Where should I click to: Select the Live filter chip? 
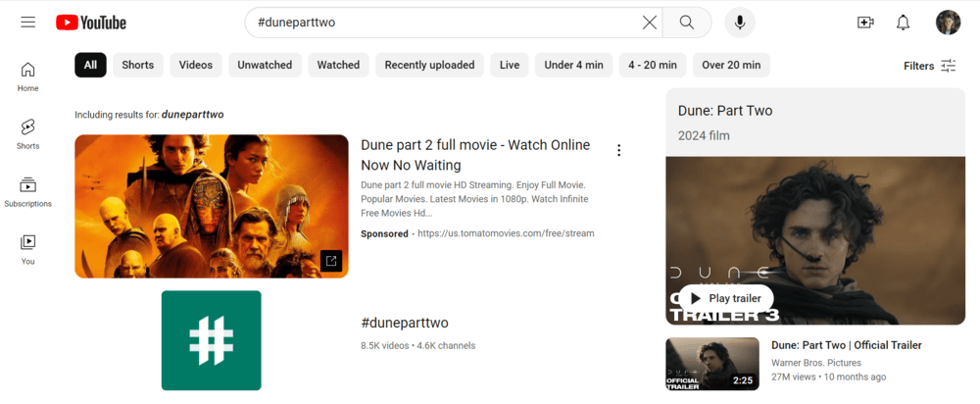tap(510, 65)
